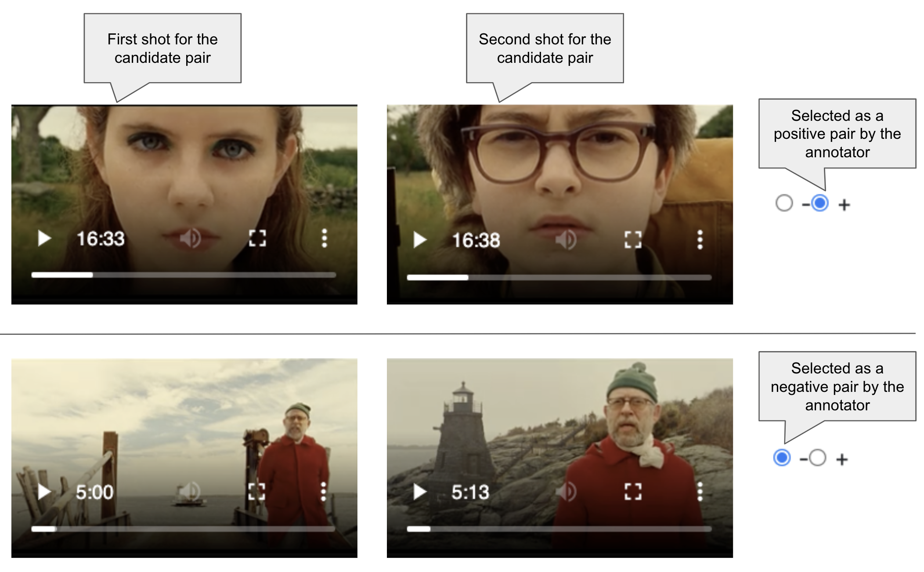The image size is (924, 572).
Task: Enter fullscreen on the 16:33 video
Action: click(257, 239)
